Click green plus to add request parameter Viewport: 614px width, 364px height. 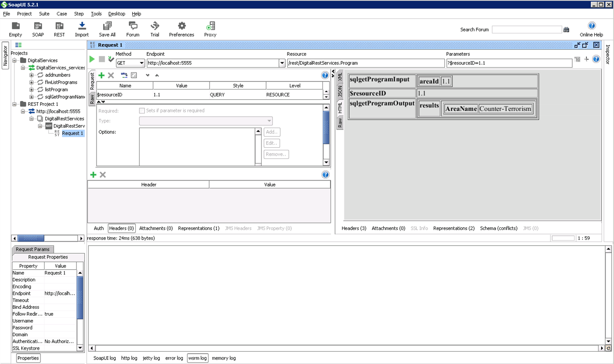click(101, 76)
